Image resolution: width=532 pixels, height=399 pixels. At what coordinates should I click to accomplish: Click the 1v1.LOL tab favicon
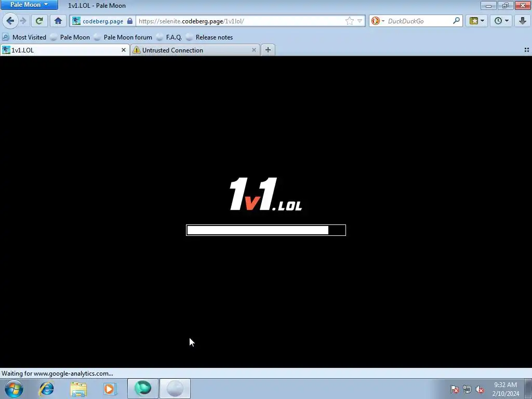pyautogui.click(x=6, y=50)
